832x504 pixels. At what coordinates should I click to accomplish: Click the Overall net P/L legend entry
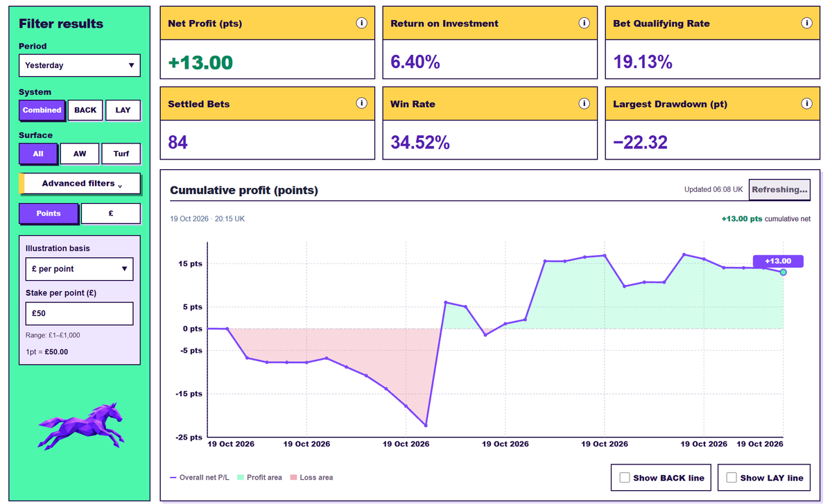[201, 478]
